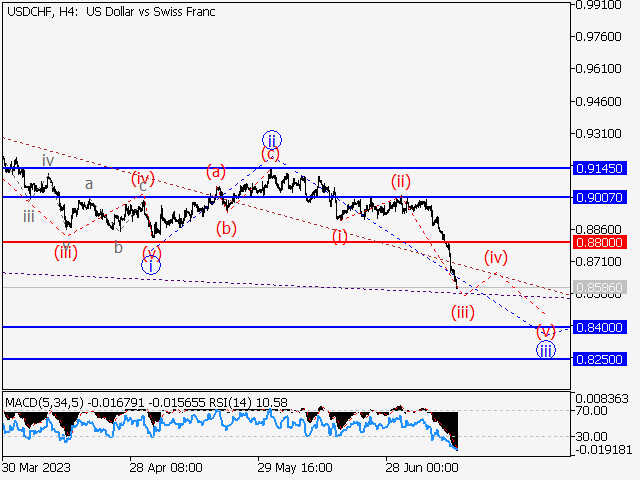This screenshot has width=640, height=480.
Task: Click the 'MACD(5,34,5)' indicator label
Action: click(44, 403)
